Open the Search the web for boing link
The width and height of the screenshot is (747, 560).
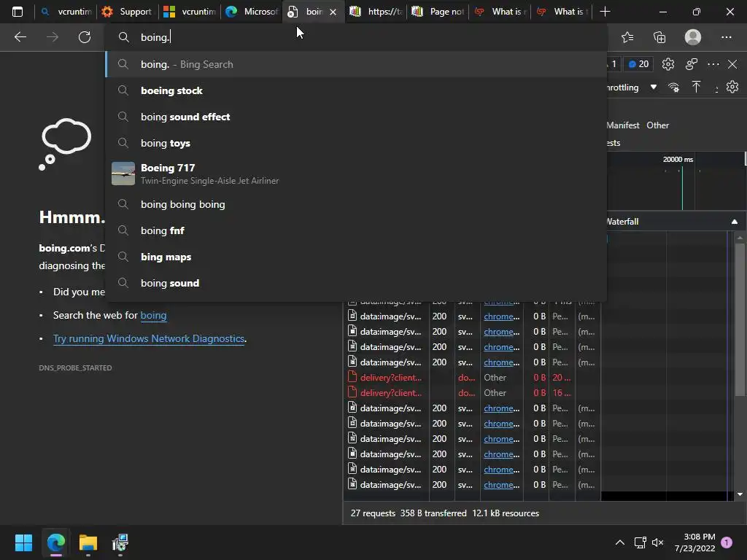coord(153,315)
